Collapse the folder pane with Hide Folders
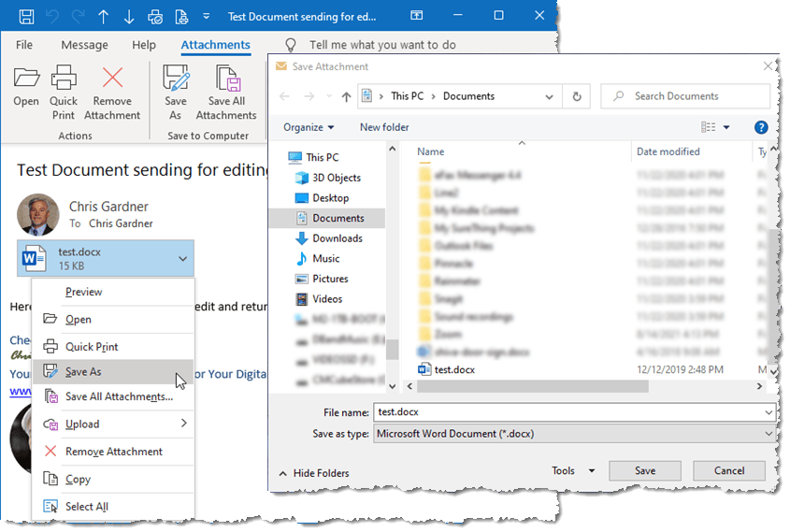Screen dimensions: 790x532 [313, 473]
